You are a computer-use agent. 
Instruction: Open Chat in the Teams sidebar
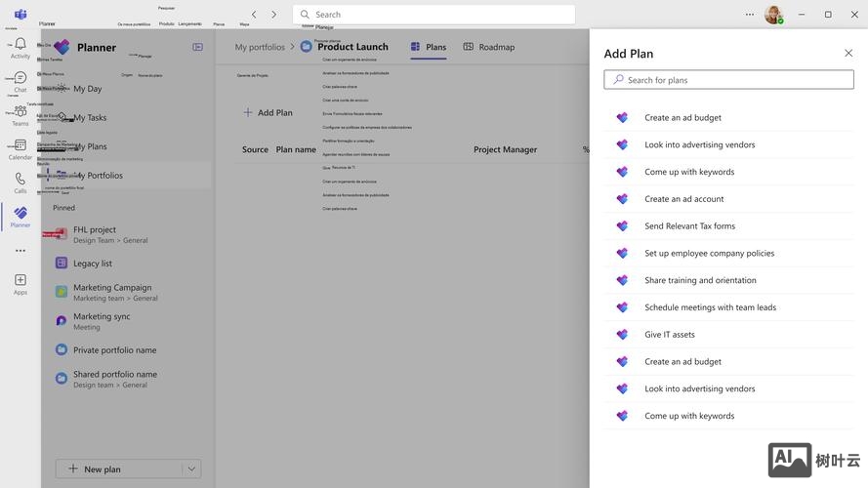click(20, 82)
